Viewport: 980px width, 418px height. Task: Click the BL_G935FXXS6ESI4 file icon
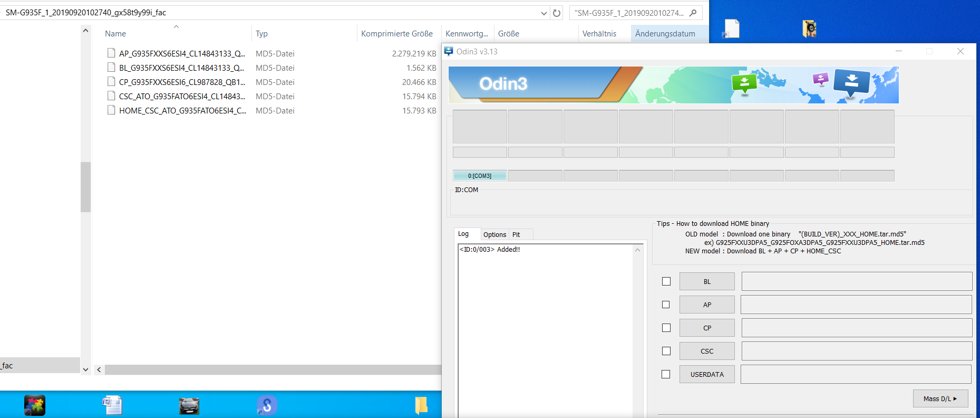point(111,67)
